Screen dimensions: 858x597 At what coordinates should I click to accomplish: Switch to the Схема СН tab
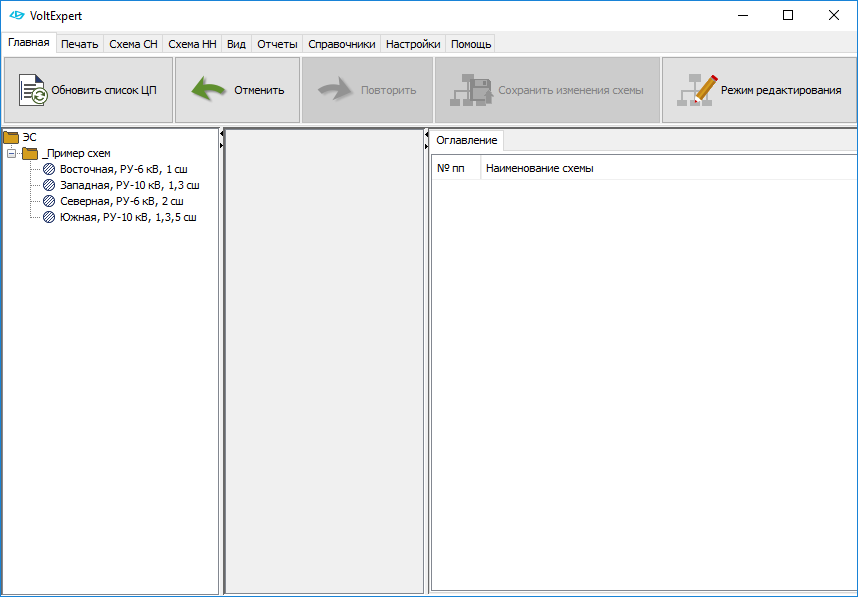(x=134, y=44)
